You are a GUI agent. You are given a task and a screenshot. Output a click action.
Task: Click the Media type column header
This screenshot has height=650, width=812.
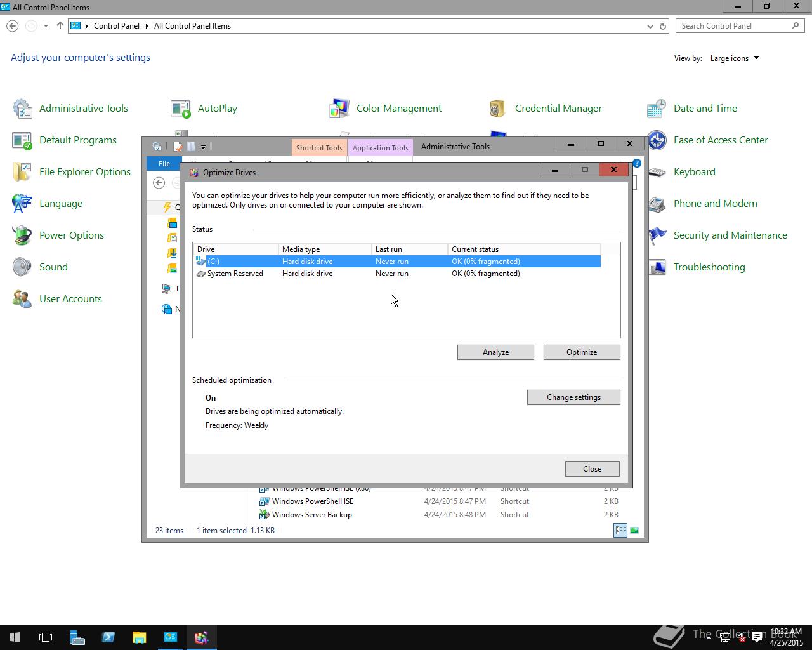tap(325, 249)
